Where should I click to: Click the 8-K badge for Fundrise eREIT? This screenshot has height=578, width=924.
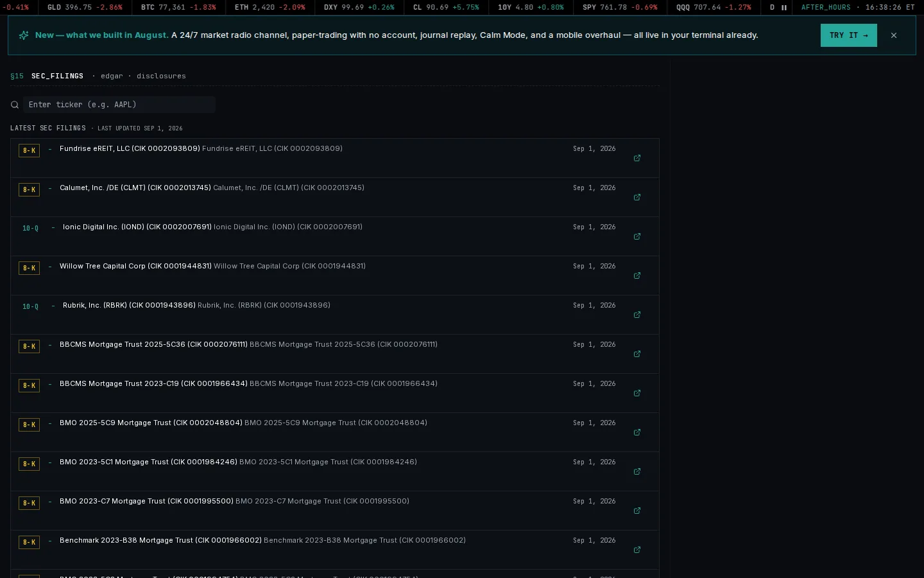coord(29,150)
